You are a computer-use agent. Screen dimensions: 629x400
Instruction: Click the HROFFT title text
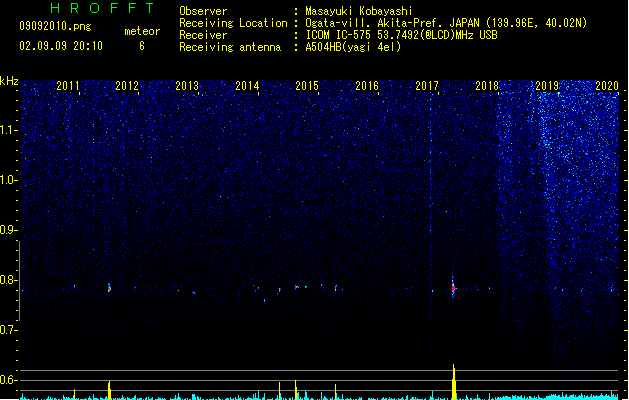click(x=103, y=8)
